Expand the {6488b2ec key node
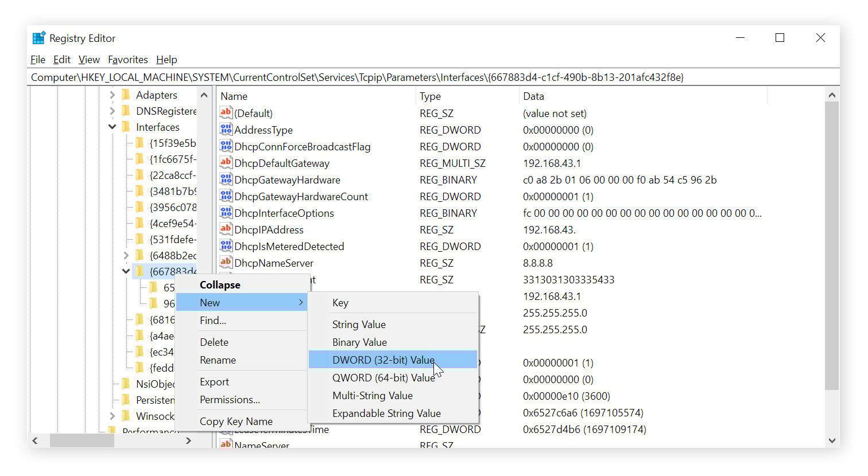868x476 pixels. click(126, 255)
